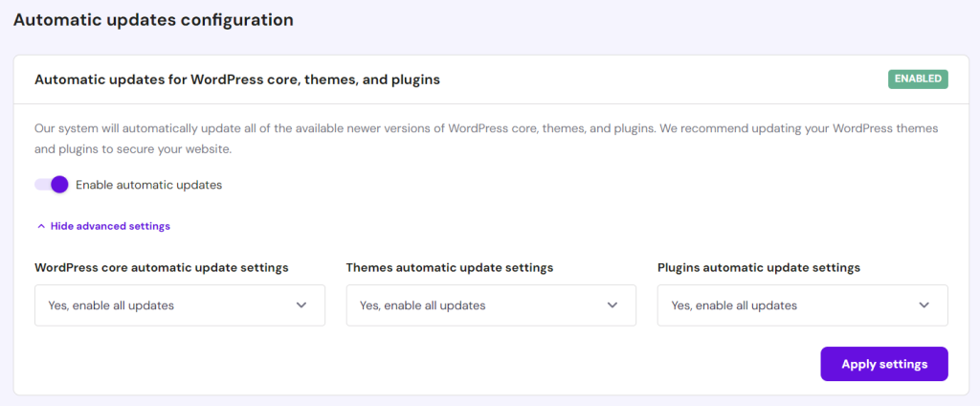
Task: Click the 'Enable automatic updates' label text
Action: [148, 185]
